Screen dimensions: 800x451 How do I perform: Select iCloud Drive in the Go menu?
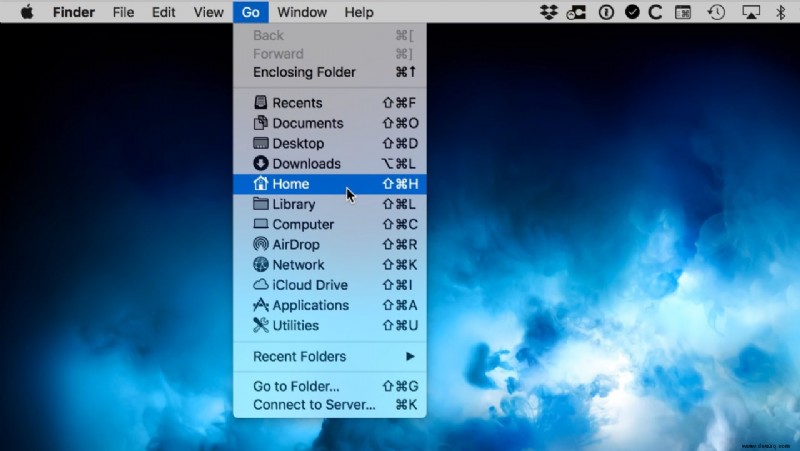330,285
